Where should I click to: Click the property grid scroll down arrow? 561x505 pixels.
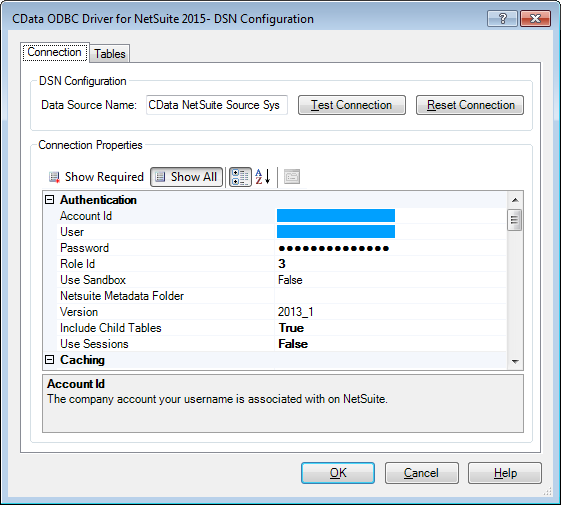(515, 361)
